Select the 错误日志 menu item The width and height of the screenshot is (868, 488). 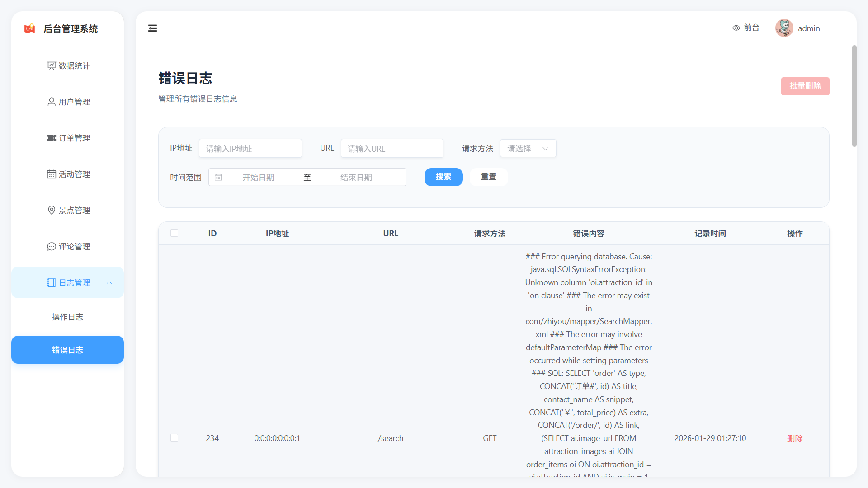point(67,350)
